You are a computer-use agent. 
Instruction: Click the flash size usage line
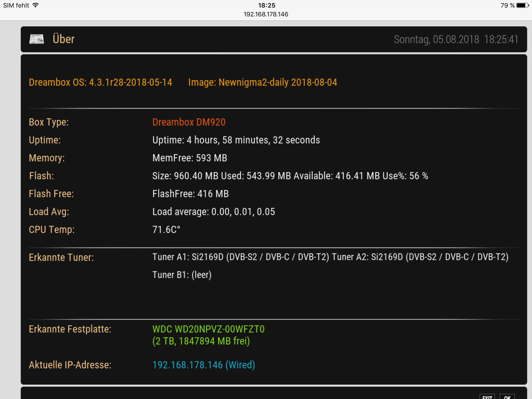[x=290, y=176]
